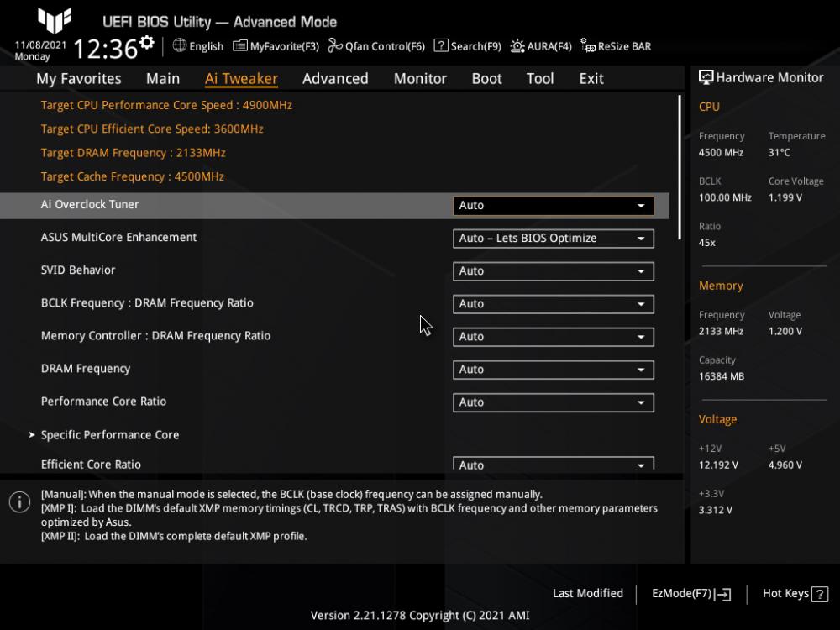Click the 11/08/2021 Monday date
840x630 pixels.
(x=40, y=51)
